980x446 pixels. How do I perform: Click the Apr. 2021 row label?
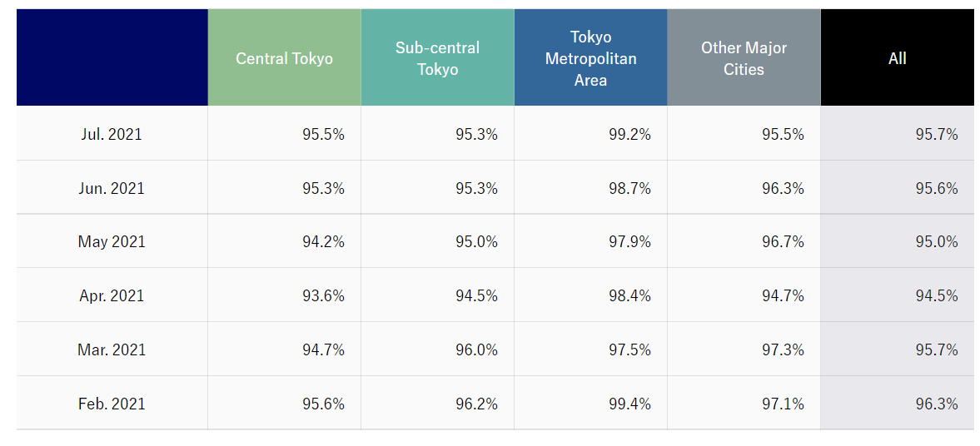[112, 295]
